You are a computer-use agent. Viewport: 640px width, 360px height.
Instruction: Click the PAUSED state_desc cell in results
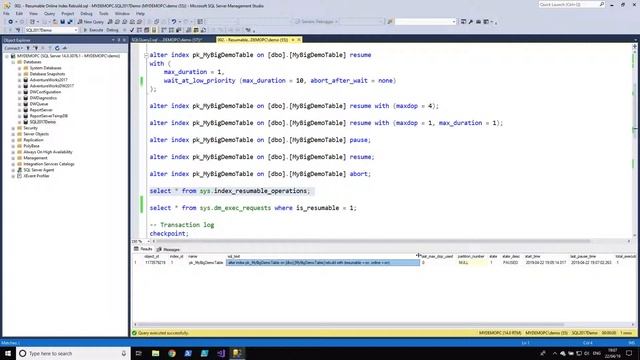[510, 262]
